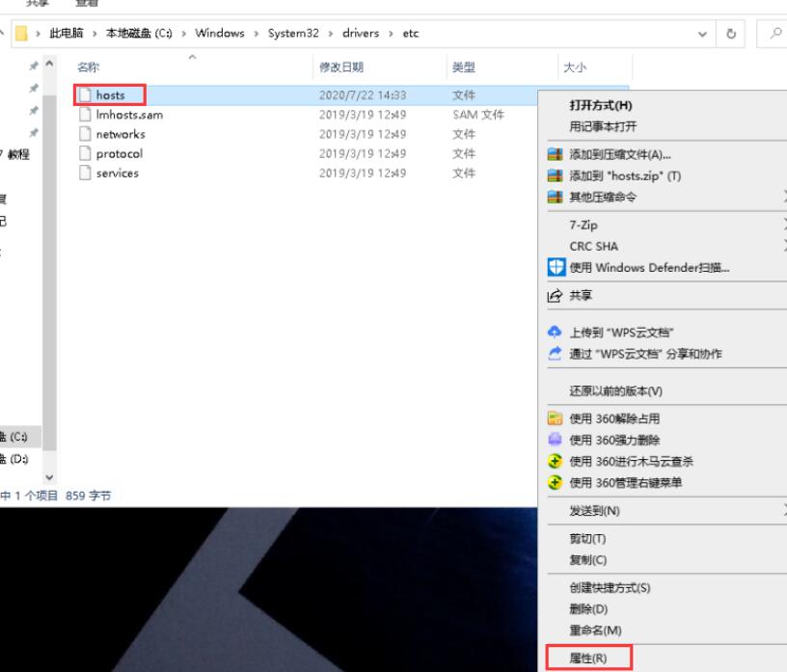Select the networks file name

(121, 134)
